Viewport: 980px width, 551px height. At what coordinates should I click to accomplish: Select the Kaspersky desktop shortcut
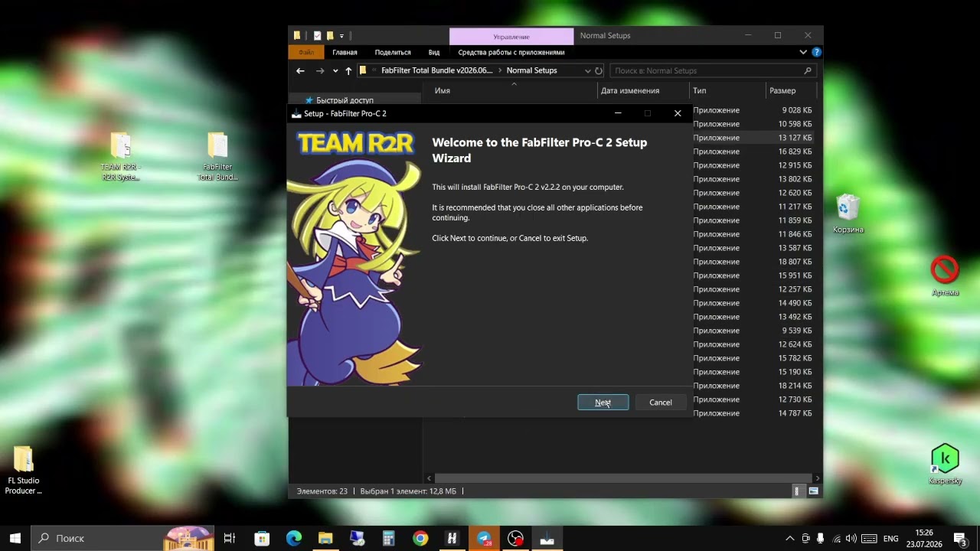[945, 465]
